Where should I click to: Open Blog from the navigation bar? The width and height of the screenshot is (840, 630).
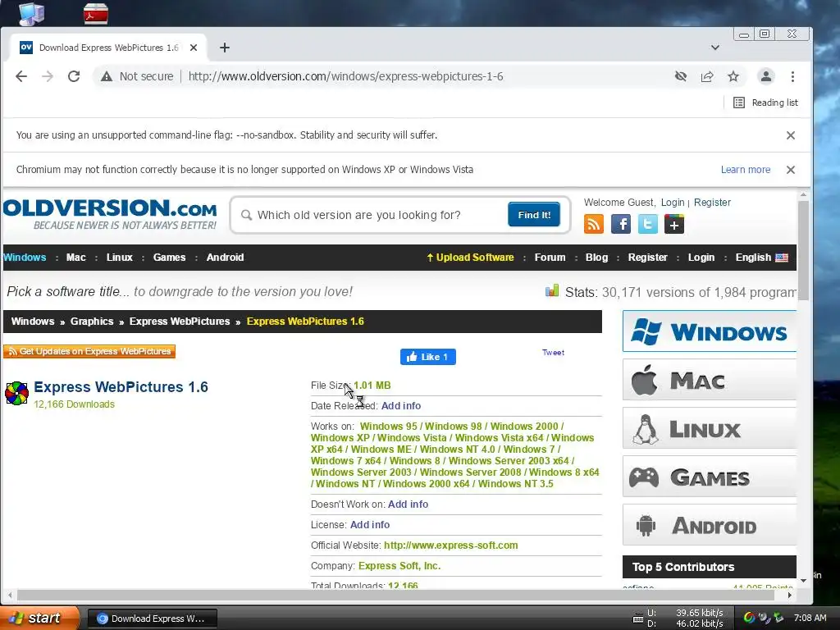596,257
